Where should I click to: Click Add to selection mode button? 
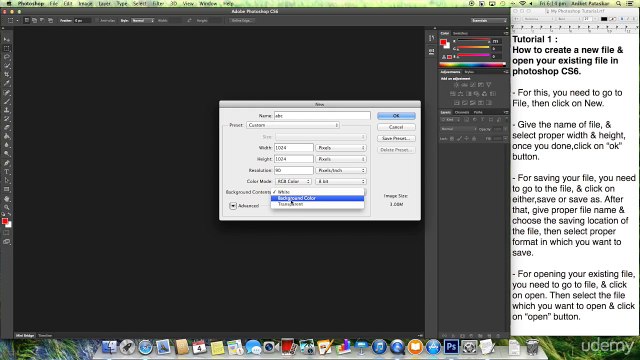click(34, 20)
